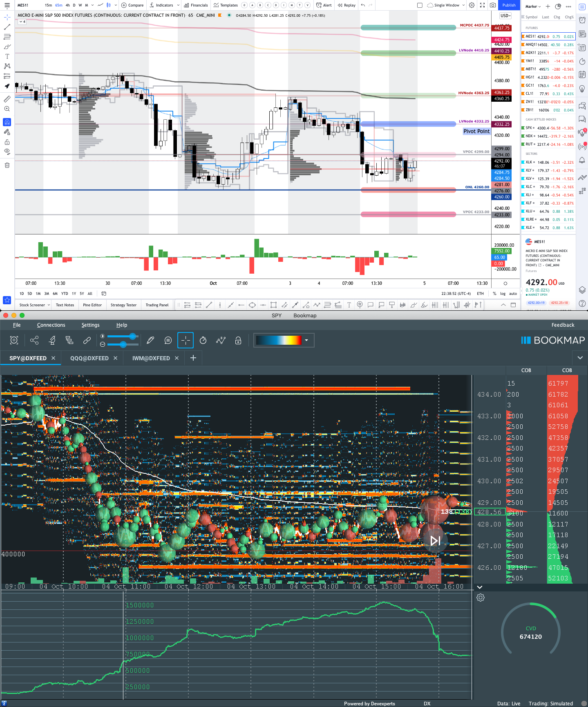The width and height of the screenshot is (588, 707).
Task: Adjust the Bookmap brightness upper slider
Action: tap(123, 336)
